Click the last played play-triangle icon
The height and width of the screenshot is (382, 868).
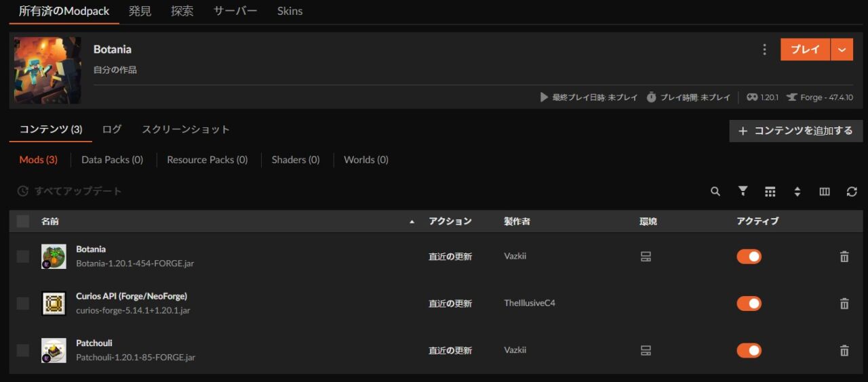[544, 98]
